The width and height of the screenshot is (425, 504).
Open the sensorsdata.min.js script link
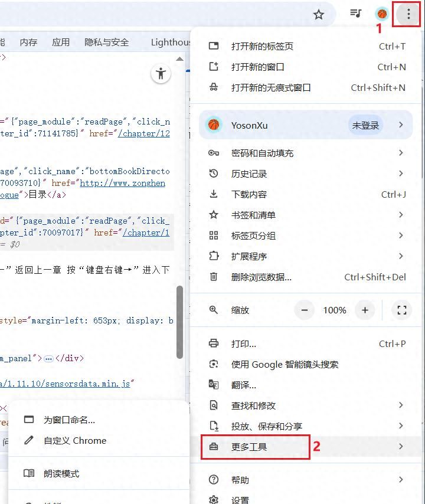[x=65, y=384]
